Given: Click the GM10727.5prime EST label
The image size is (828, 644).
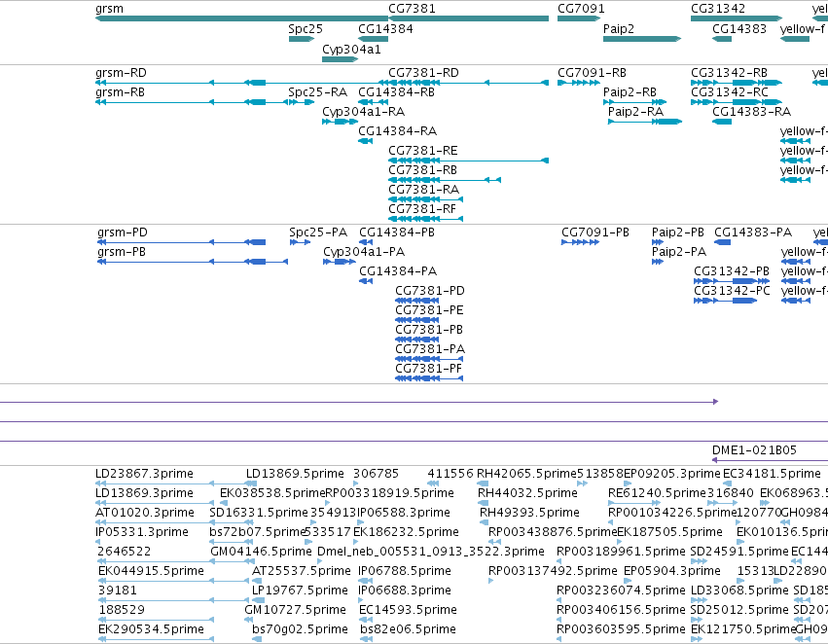Looking at the screenshot, I should pyautogui.click(x=295, y=611).
